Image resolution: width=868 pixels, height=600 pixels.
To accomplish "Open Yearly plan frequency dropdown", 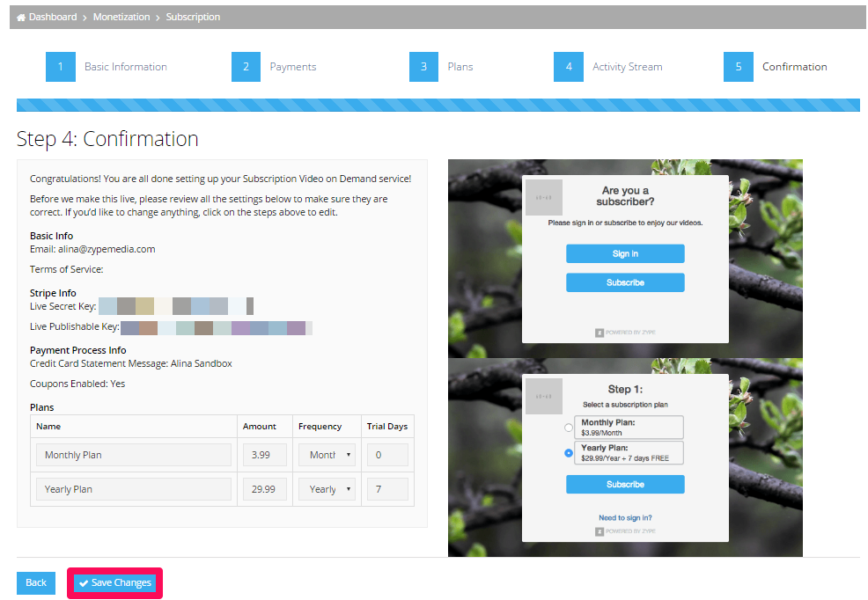I will tap(327, 489).
